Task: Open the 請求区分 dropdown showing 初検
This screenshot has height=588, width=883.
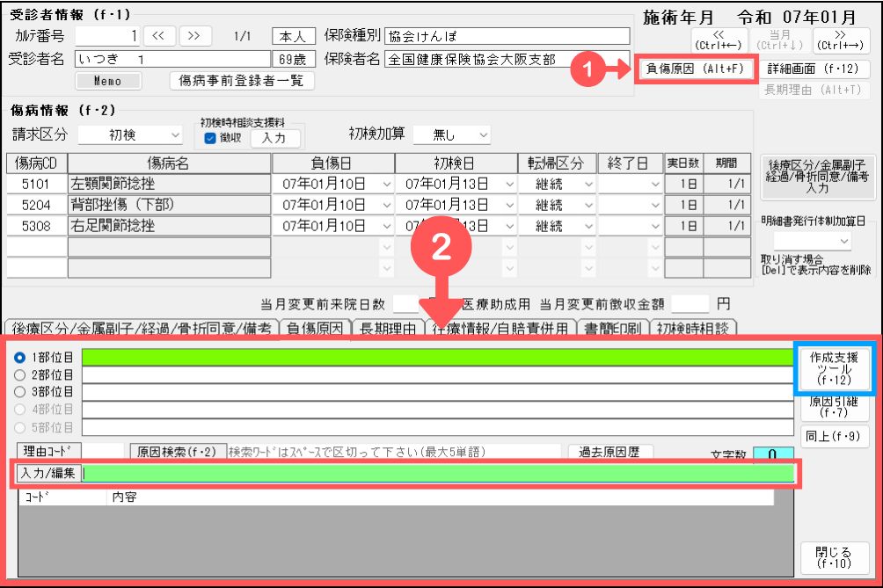Action: [x=130, y=135]
